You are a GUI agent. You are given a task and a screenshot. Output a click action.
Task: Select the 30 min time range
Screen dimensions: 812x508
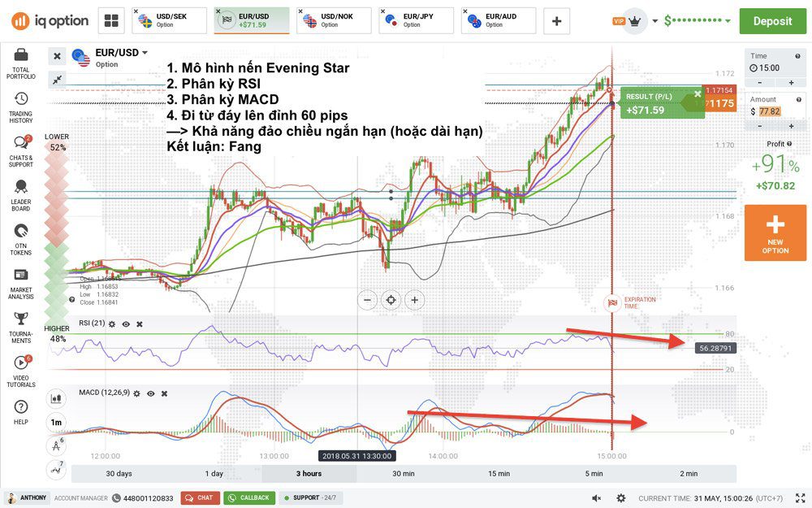pos(404,473)
